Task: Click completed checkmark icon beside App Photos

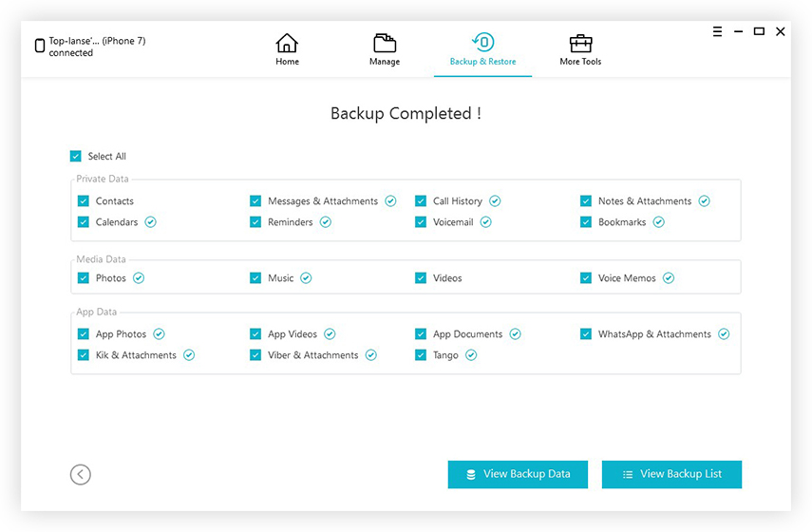Action: coord(159,334)
